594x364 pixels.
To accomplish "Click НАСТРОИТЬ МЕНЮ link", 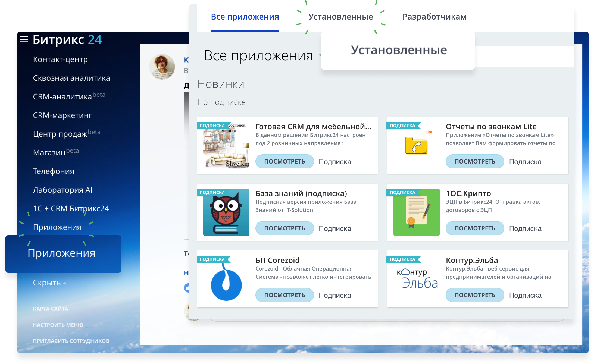I will click(58, 325).
